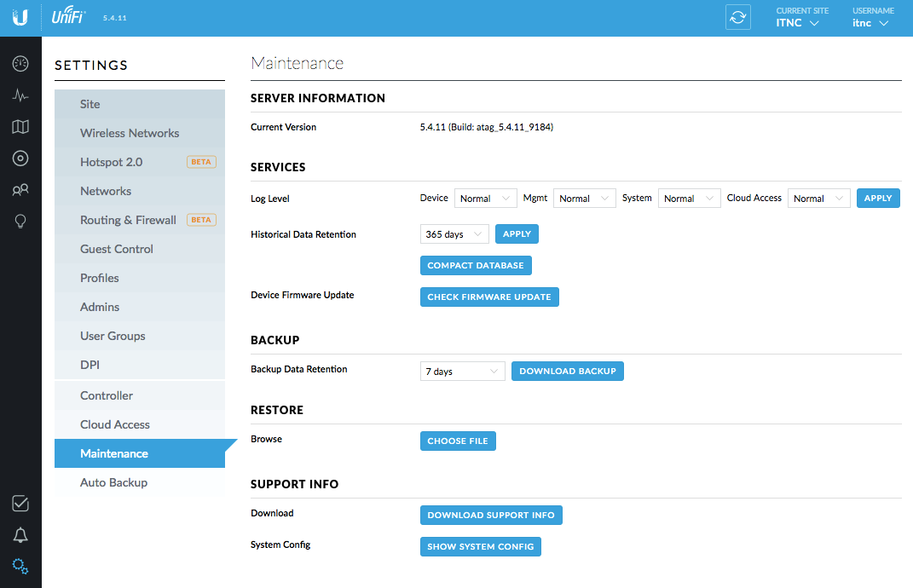
Task: Click the Compact Database button
Action: (476, 266)
